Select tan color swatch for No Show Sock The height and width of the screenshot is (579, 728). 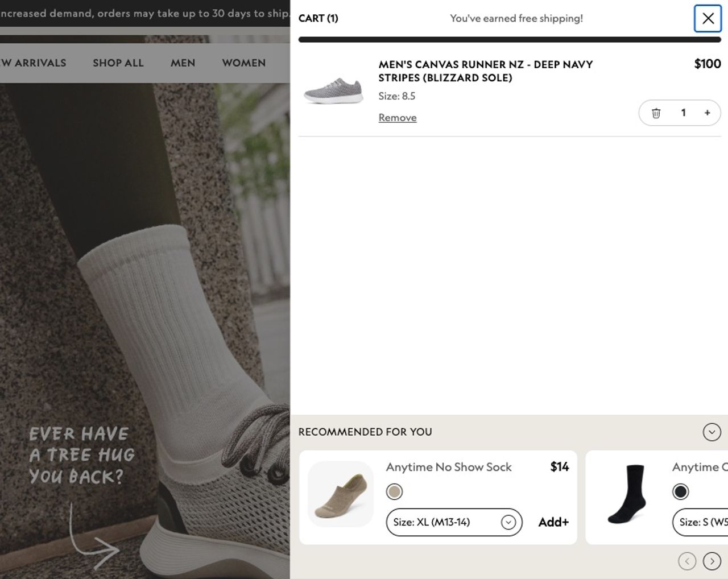394,491
